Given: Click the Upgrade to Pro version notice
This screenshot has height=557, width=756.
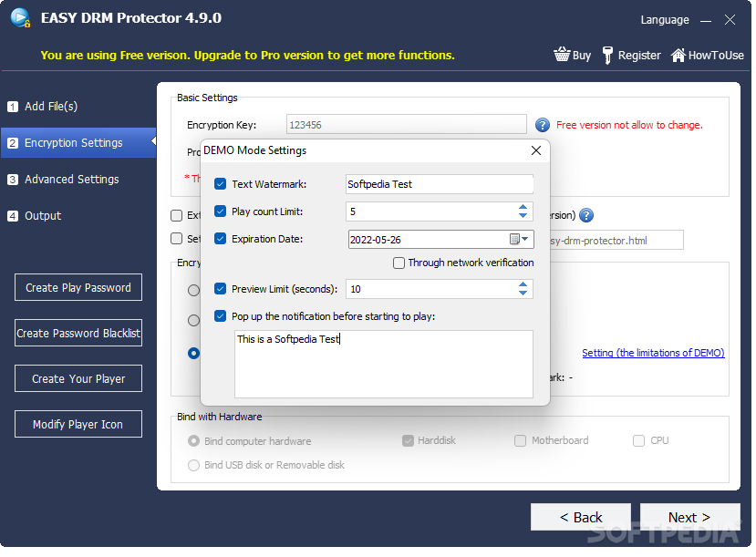Looking at the screenshot, I should tap(247, 55).
